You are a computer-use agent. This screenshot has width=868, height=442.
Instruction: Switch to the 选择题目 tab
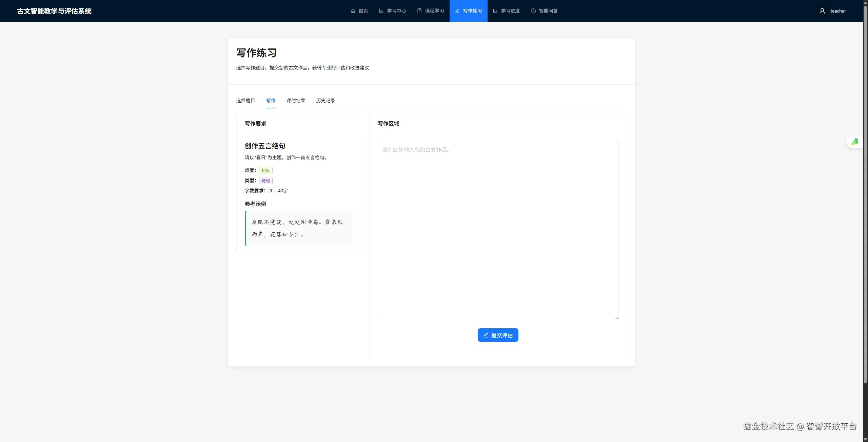click(x=245, y=101)
